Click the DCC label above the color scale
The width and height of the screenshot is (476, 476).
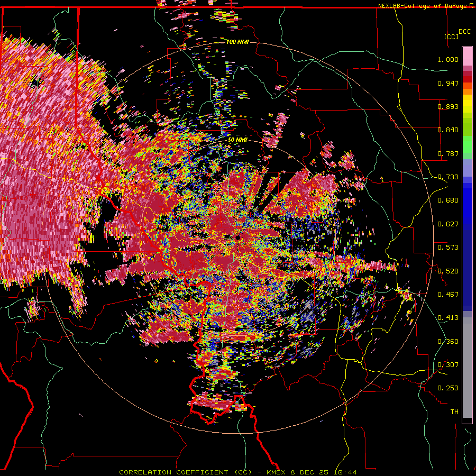464,32
